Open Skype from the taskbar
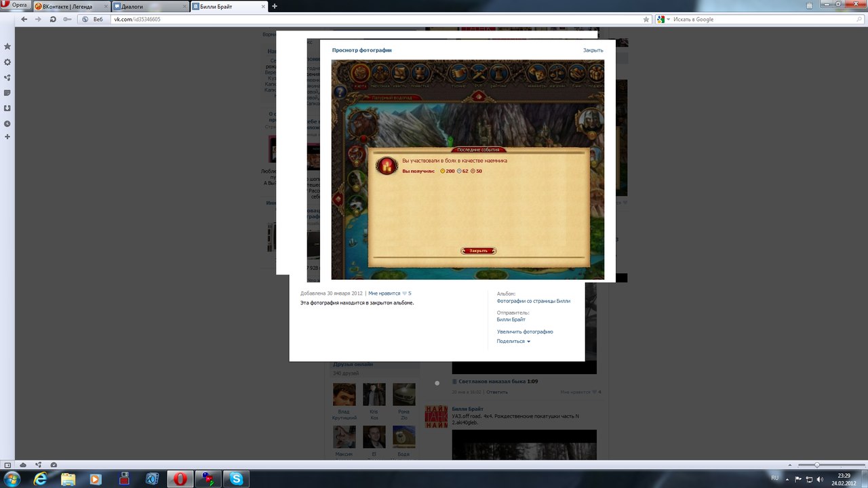This screenshot has height=488, width=868. point(236,479)
